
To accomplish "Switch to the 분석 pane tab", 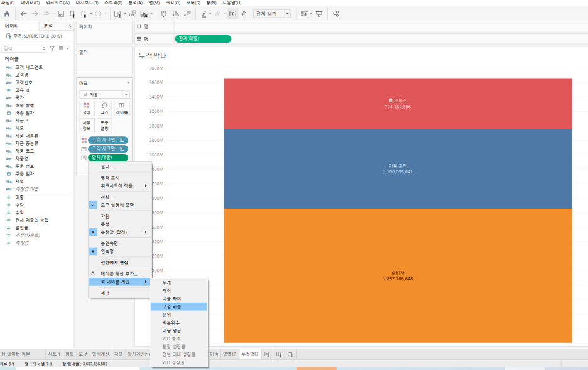I will pos(48,26).
